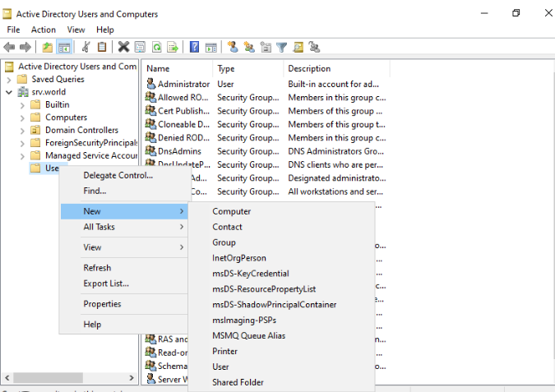555x392 pixels.
Task: Open the All Tasks submenu
Action: pos(124,227)
